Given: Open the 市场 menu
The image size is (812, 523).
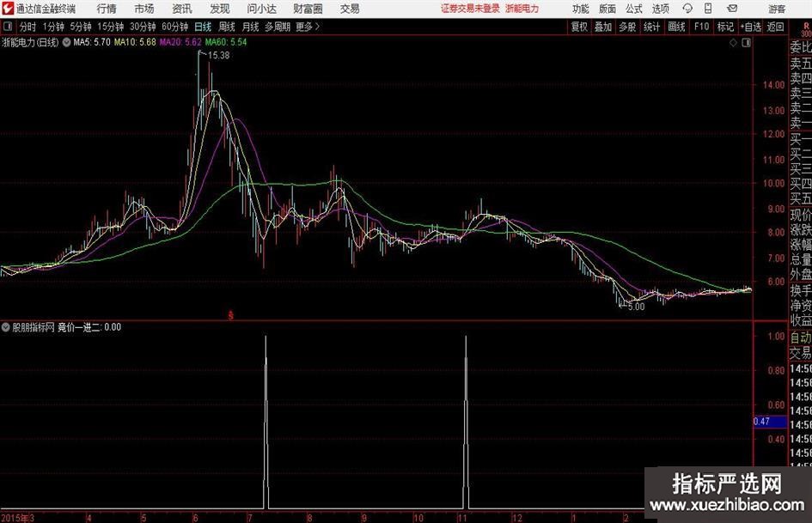Looking at the screenshot, I should [x=144, y=9].
